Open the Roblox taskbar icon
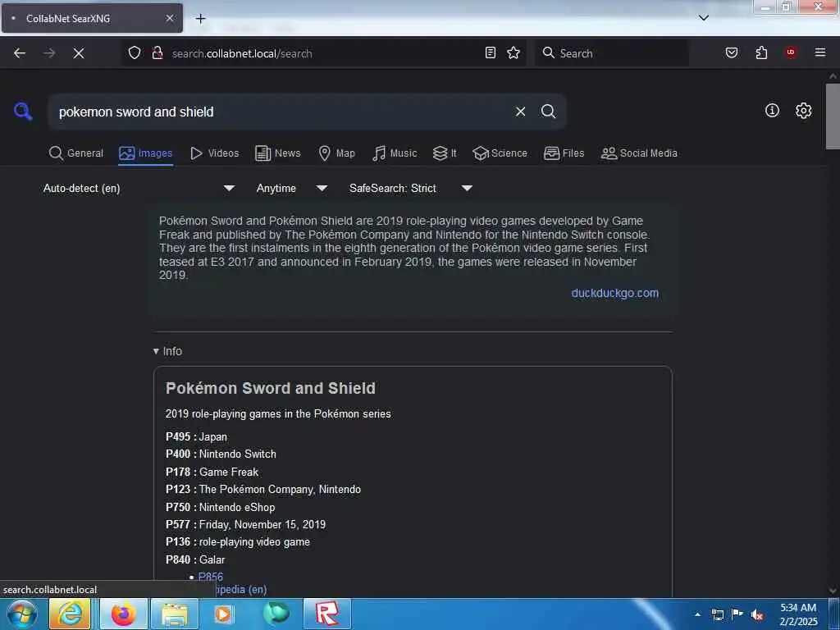 [x=327, y=614]
